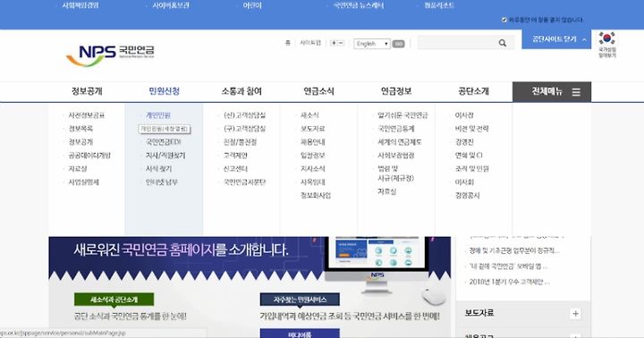Open 국민연금통계 submenu item
Image resolution: width=644 pixels, height=338 pixels.
tap(396, 129)
